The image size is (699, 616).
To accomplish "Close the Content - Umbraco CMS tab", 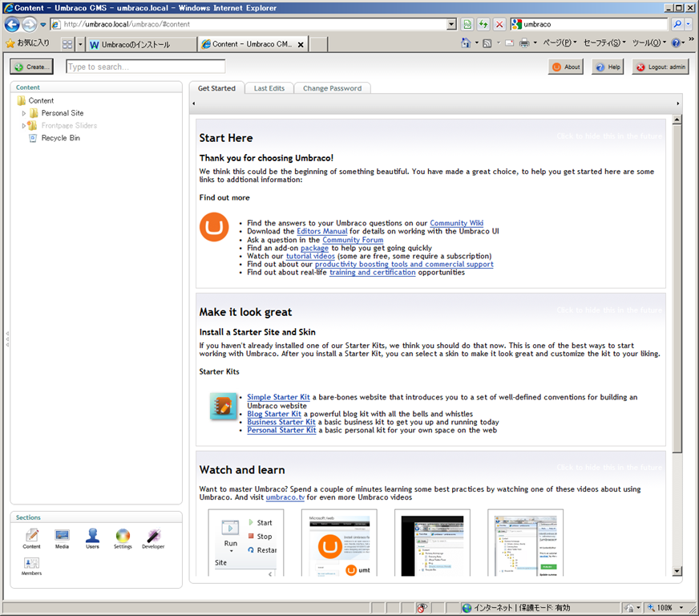I will (x=301, y=45).
